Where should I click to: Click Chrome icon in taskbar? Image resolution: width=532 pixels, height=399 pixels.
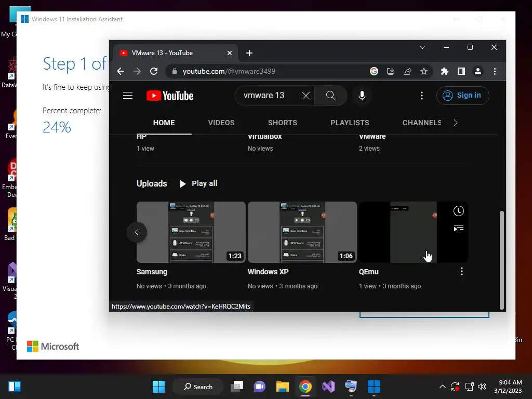click(x=305, y=387)
